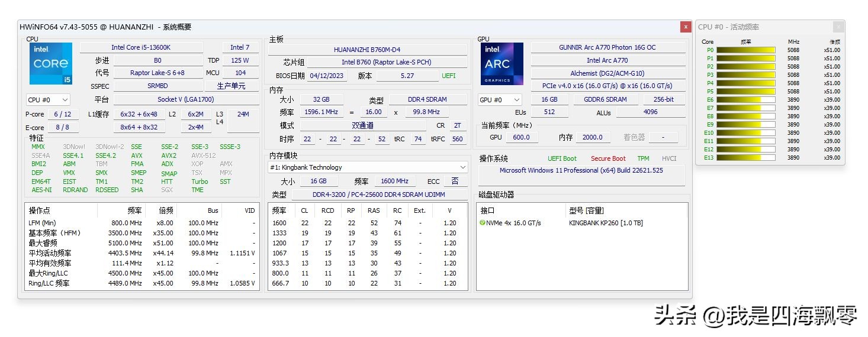Click the 平均有效频率 111.4 MHz row
This screenshot has height=337, width=868.
[x=142, y=263]
